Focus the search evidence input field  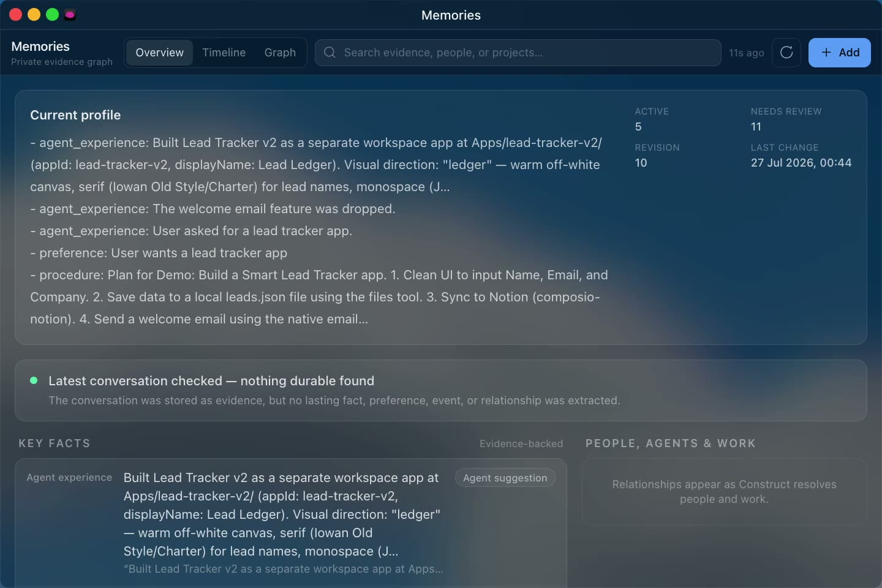[518, 53]
